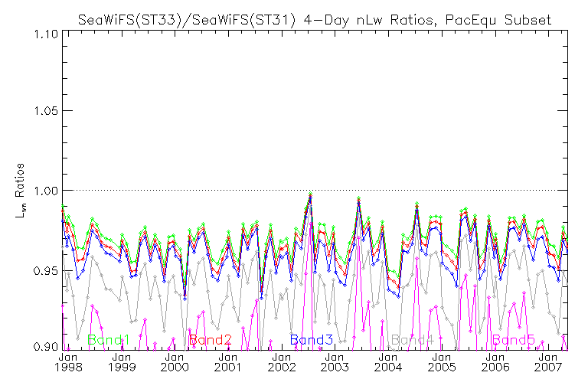Select the red Band2 legend label
Screen dimensions: 588x392
click(x=211, y=340)
